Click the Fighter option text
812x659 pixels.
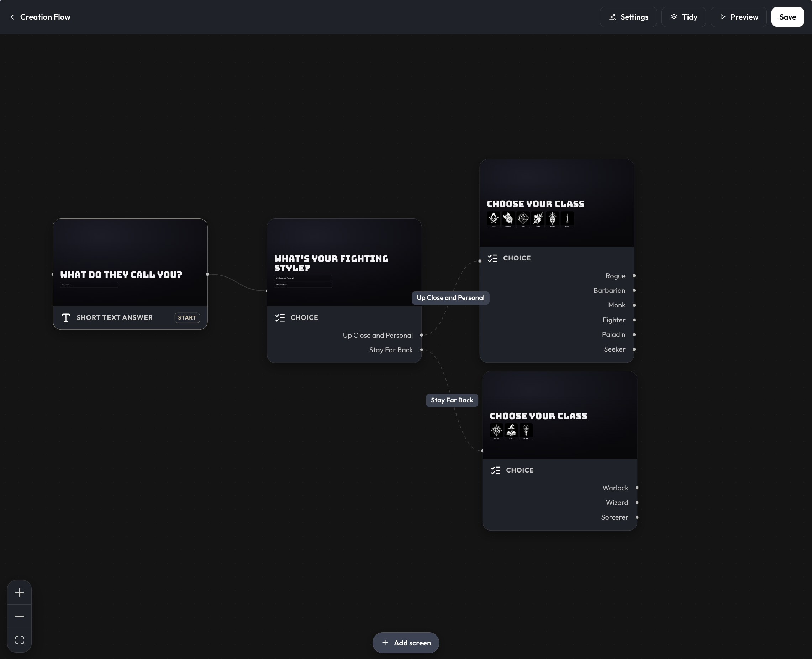pyautogui.click(x=614, y=320)
